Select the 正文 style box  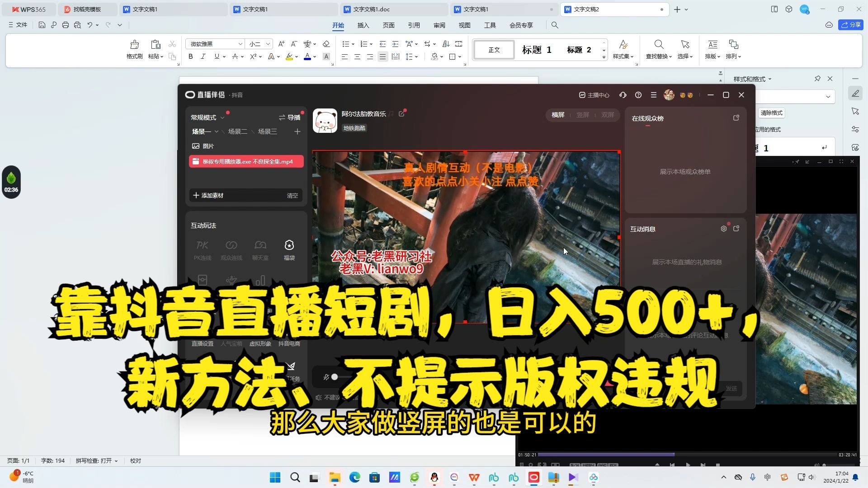coord(494,50)
